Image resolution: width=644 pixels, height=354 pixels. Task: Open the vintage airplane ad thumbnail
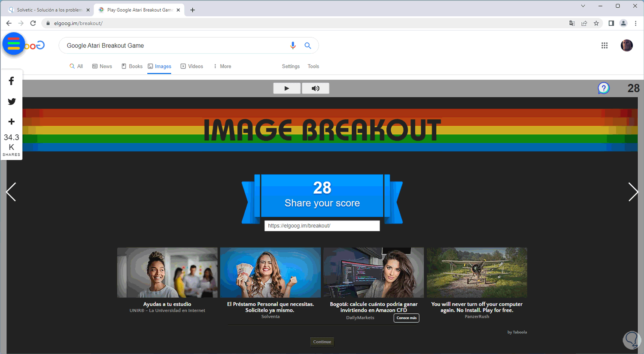coord(477,272)
